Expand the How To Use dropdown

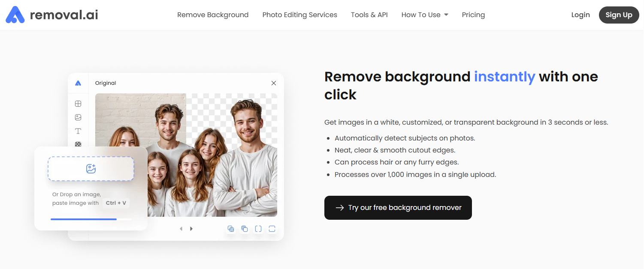click(425, 15)
